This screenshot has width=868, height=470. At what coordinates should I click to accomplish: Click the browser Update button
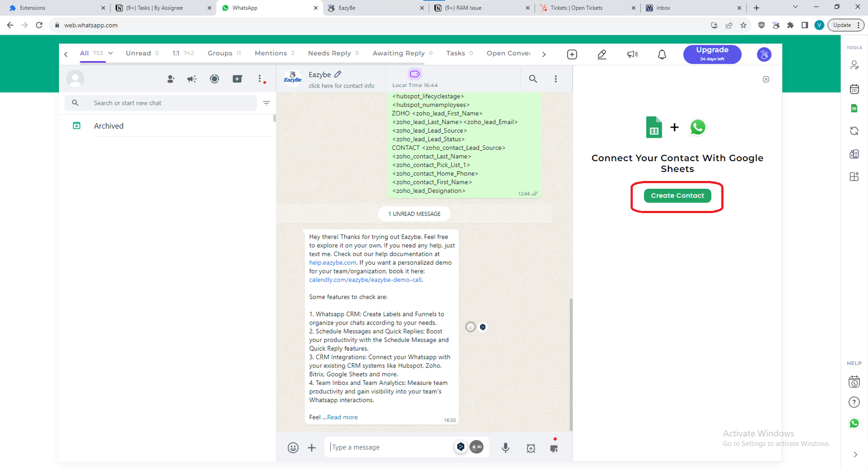(846, 25)
